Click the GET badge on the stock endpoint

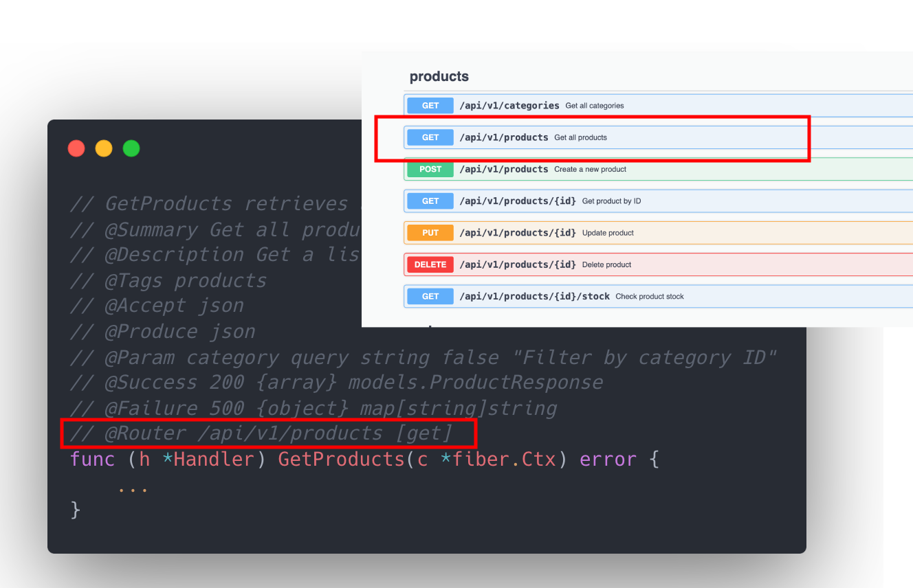(429, 296)
